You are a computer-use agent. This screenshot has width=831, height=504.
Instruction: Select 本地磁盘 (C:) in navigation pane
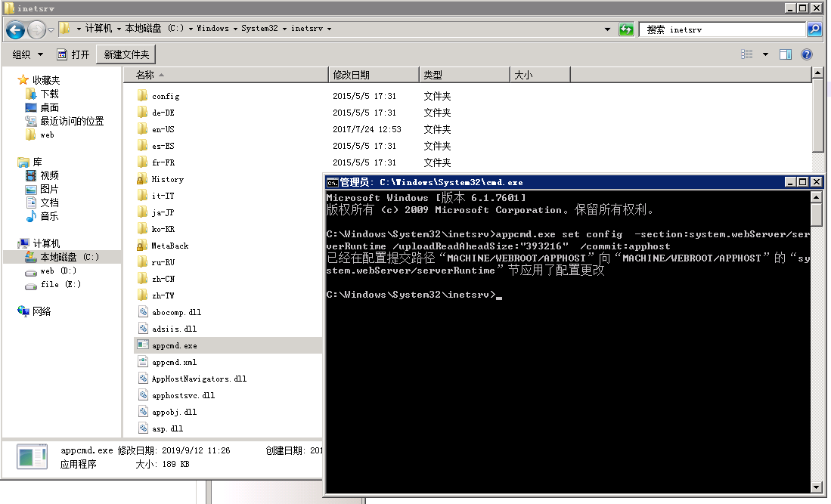pyautogui.click(x=63, y=258)
